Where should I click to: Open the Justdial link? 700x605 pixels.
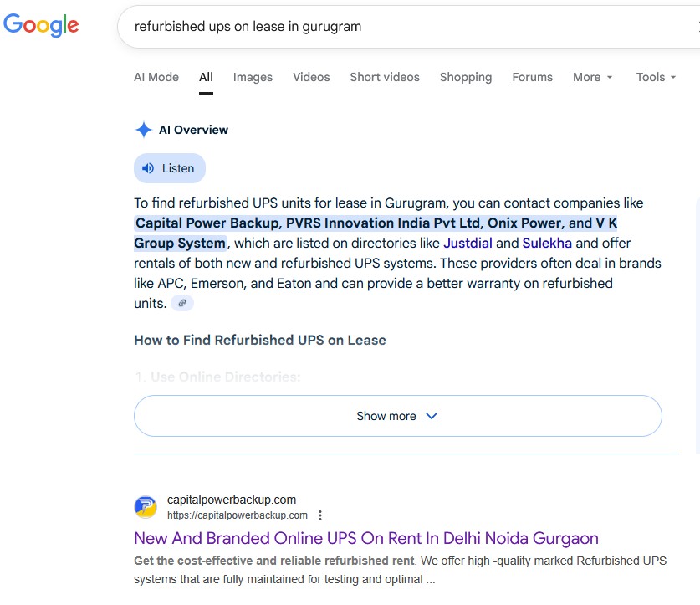pos(468,244)
